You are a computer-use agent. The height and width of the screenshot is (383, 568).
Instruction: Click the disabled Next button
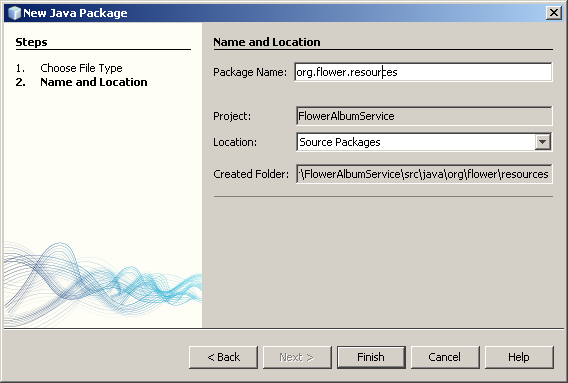pyautogui.click(x=297, y=357)
